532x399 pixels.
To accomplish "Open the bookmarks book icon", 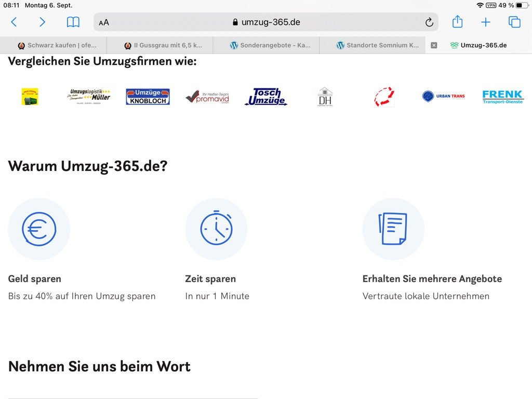I will coord(73,22).
